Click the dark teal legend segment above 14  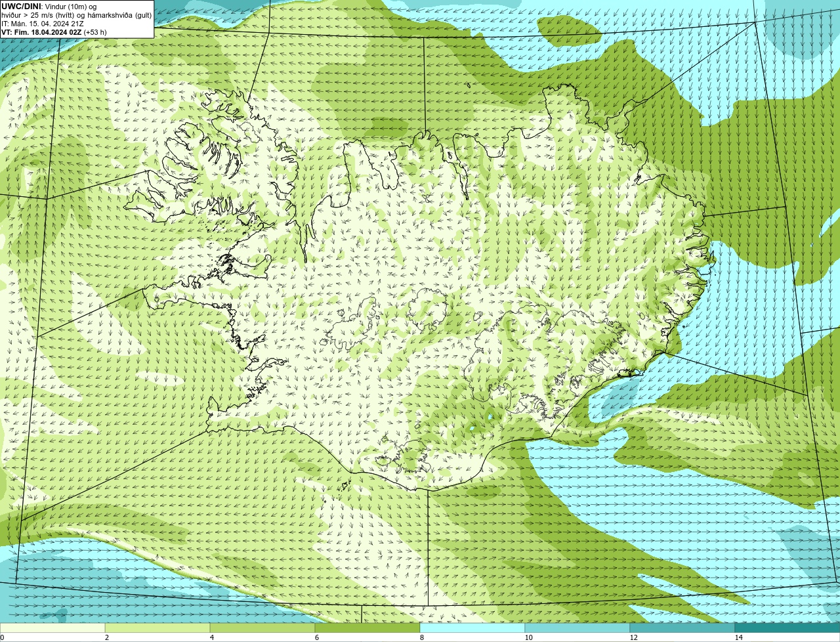(x=787, y=628)
